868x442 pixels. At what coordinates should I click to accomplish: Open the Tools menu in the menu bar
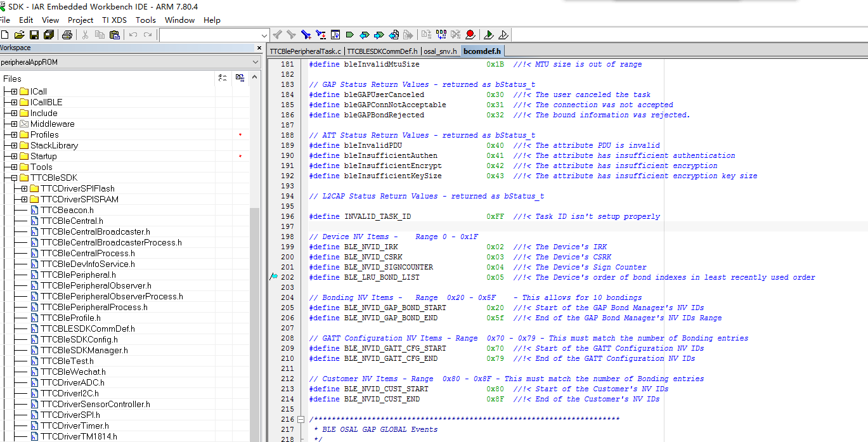(146, 20)
